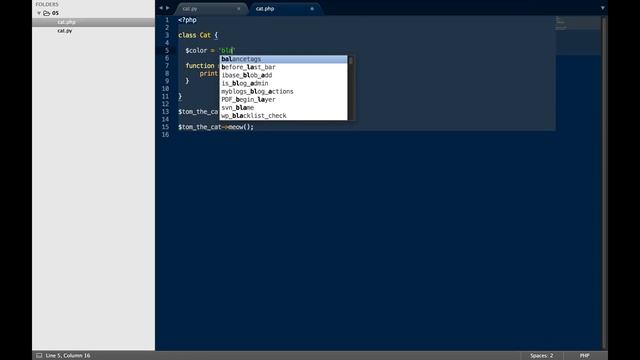
Task: Click line number 1 in gutter
Action: click(x=167, y=20)
